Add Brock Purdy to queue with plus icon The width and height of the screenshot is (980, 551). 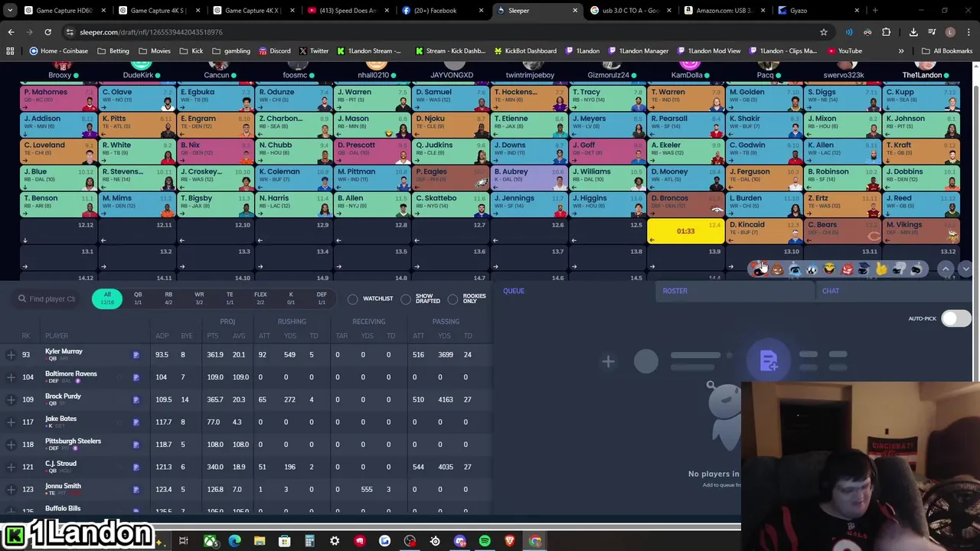point(11,399)
